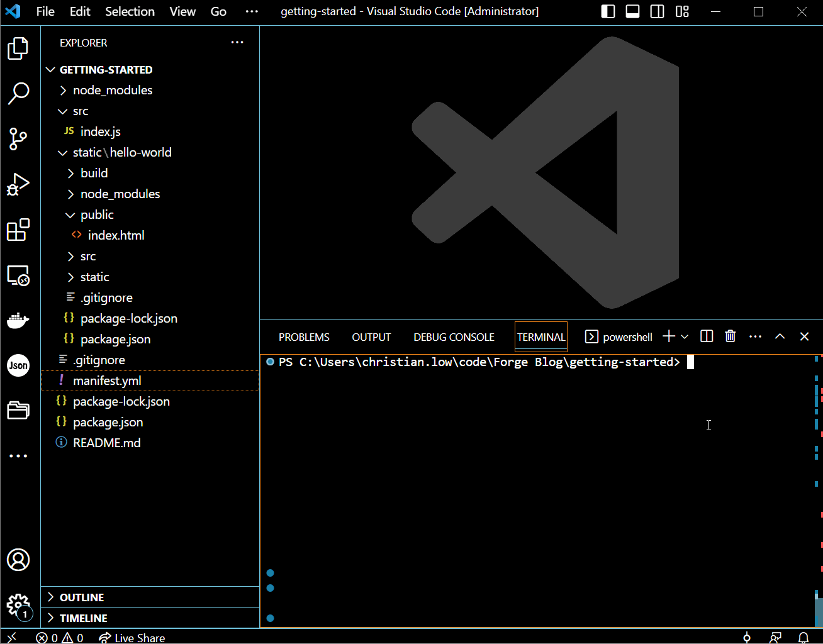
Task: Expand the nested static folder
Action: tap(150, 277)
